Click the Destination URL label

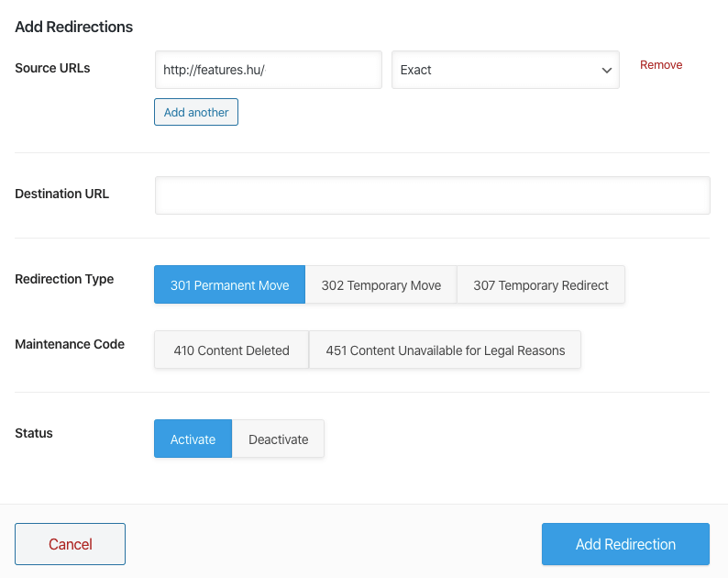click(x=61, y=194)
